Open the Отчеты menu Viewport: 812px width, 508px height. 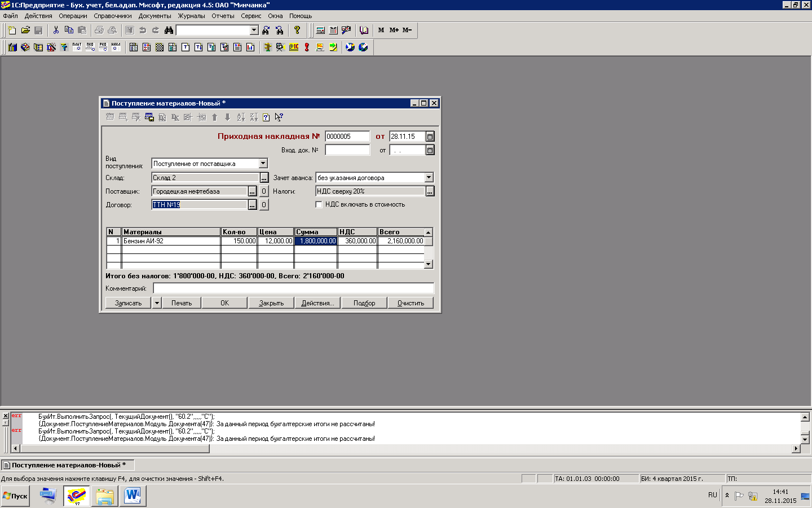(223, 16)
